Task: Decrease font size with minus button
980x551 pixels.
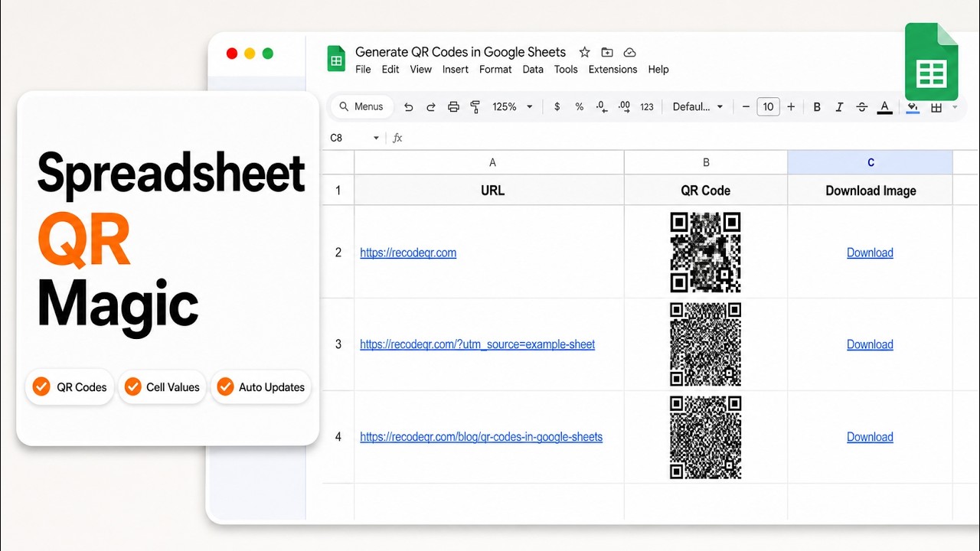Action: pyautogui.click(x=746, y=107)
